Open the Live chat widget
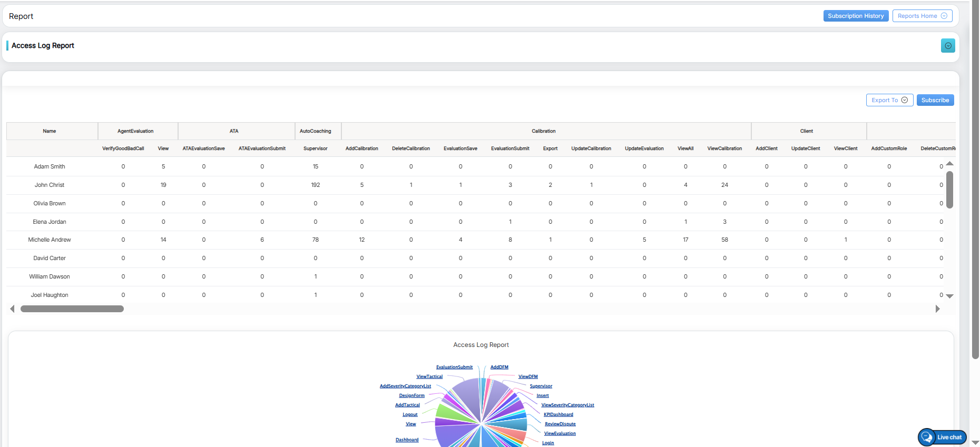This screenshot has height=447, width=980. (943, 437)
